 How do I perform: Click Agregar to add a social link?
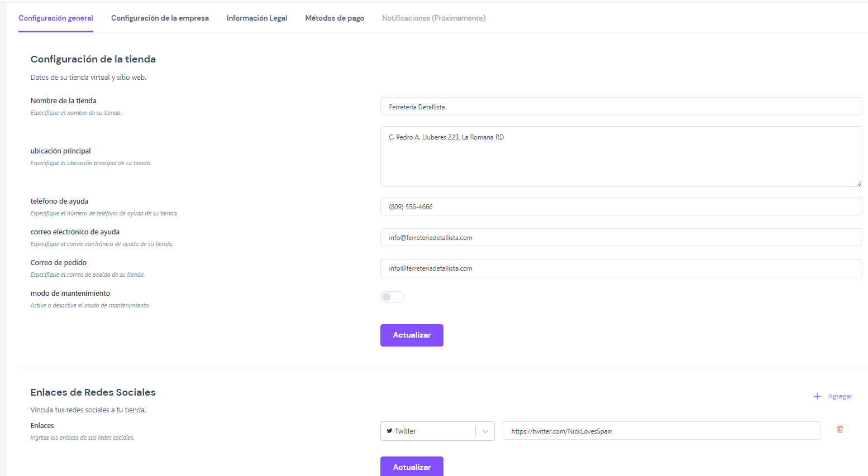click(x=840, y=396)
